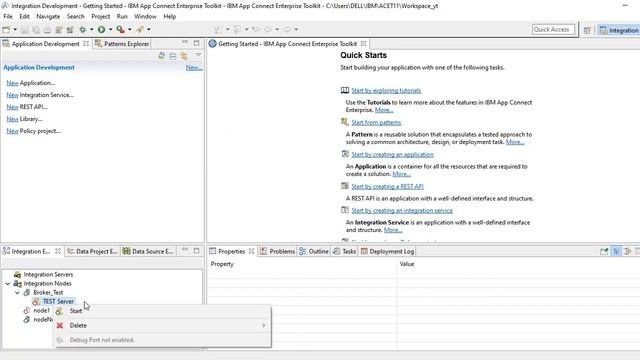Click the New wizard icon in toolbar
The height and width of the screenshot is (360, 640).
[x=6, y=29]
